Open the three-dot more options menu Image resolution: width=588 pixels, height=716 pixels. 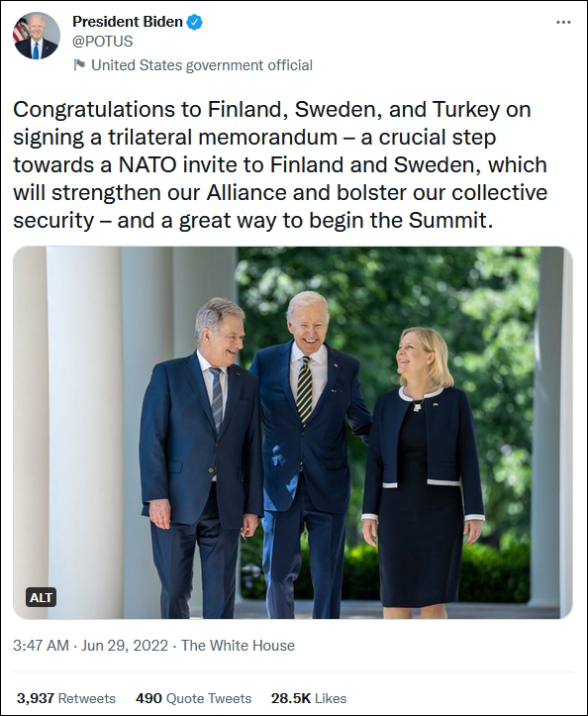pyautogui.click(x=563, y=23)
